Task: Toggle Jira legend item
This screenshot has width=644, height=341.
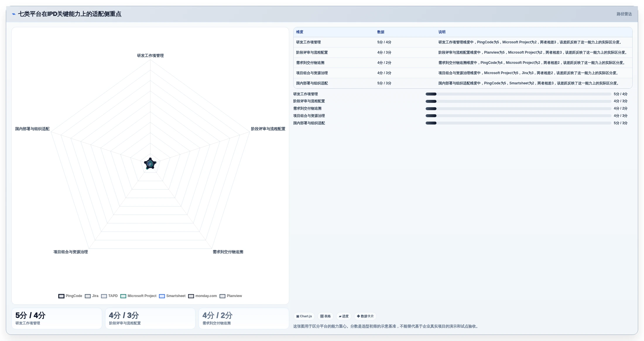Action: 92,296
